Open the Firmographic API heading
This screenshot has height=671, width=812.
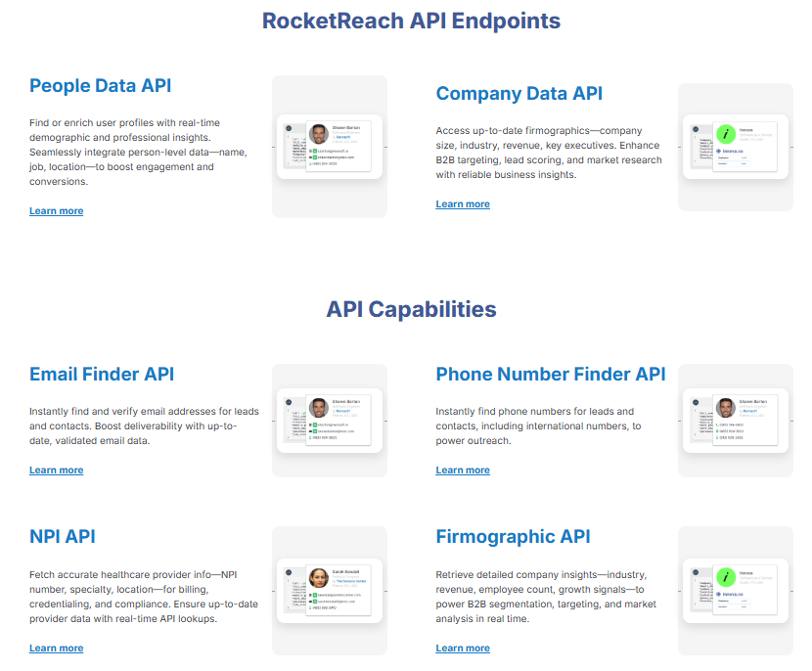[513, 536]
